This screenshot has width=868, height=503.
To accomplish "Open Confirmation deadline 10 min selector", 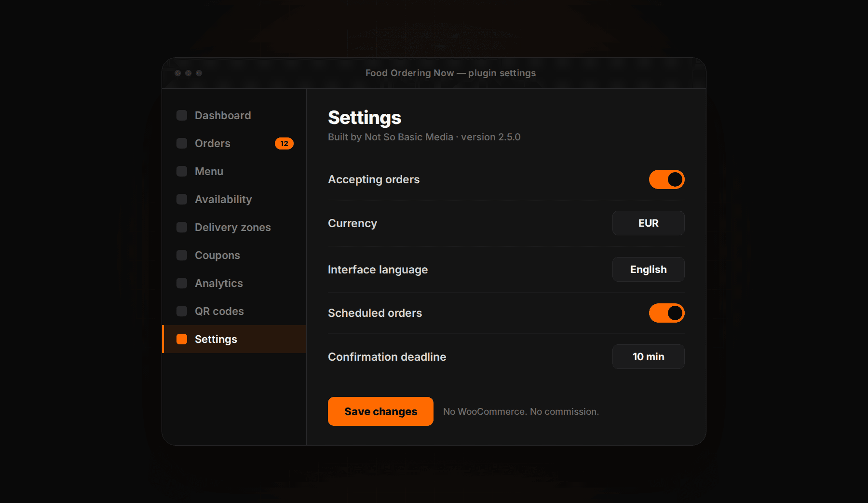I will (648, 357).
